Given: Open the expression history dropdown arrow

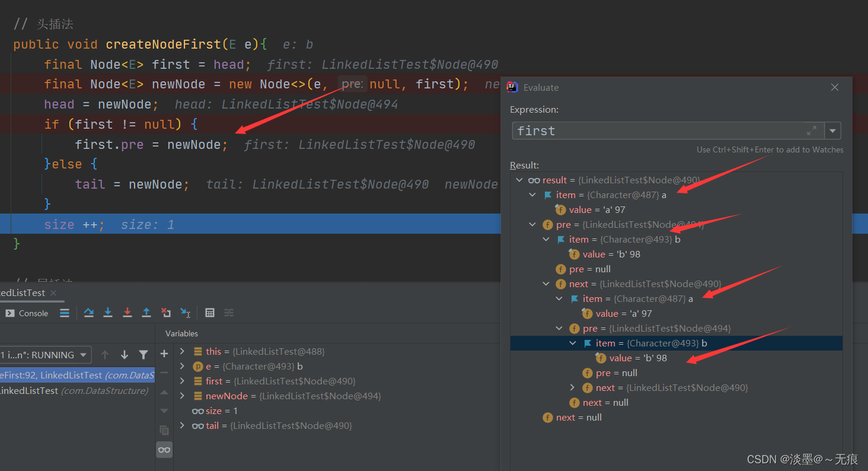Looking at the screenshot, I should pos(833,131).
